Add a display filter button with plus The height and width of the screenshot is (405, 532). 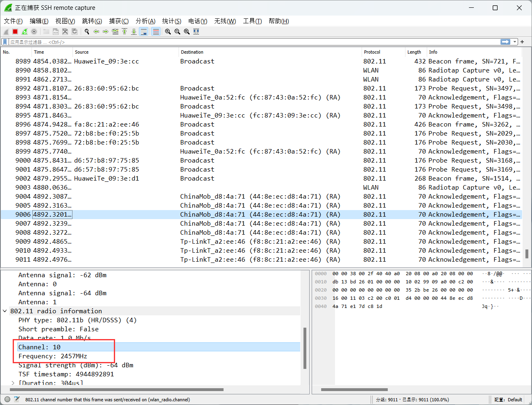pos(522,42)
